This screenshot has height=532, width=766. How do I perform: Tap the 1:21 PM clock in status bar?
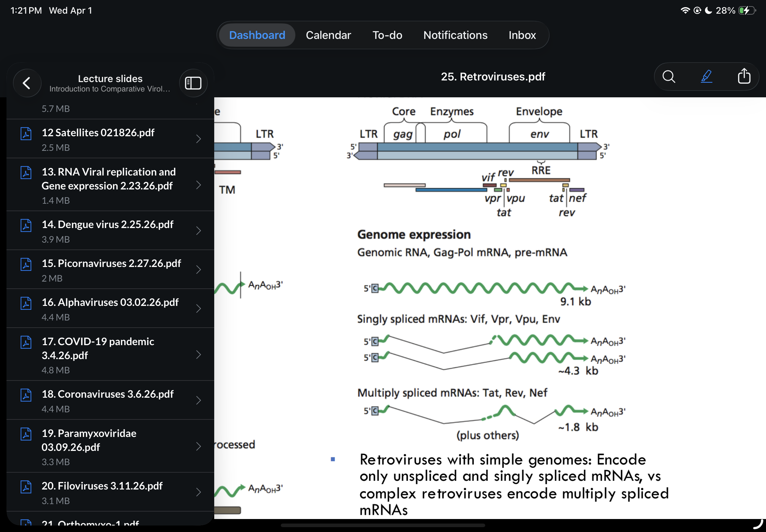tap(26, 11)
